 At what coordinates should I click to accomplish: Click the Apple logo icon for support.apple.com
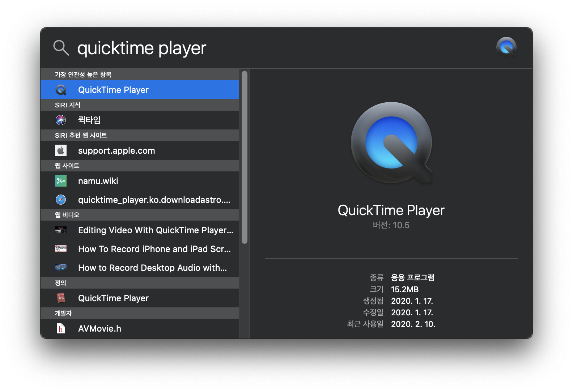[61, 150]
